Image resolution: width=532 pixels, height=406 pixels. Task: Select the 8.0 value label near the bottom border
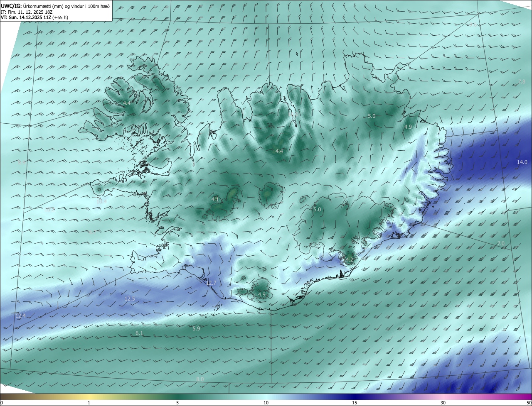tap(200, 379)
